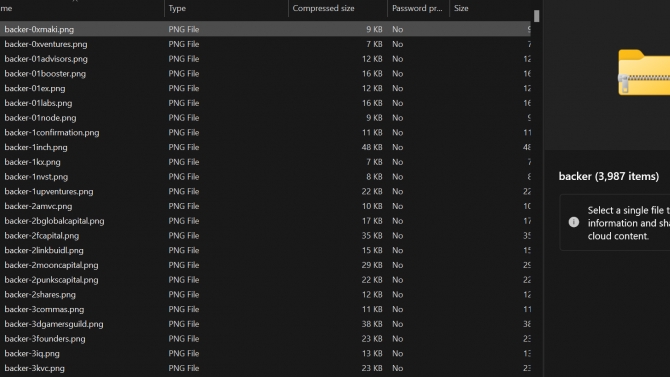Select file backer-2fcapital.png
This screenshot has height=377, width=670.
tap(41, 236)
